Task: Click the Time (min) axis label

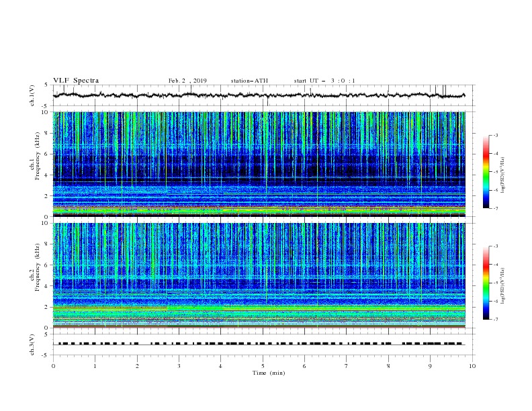Action: tap(267, 373)
